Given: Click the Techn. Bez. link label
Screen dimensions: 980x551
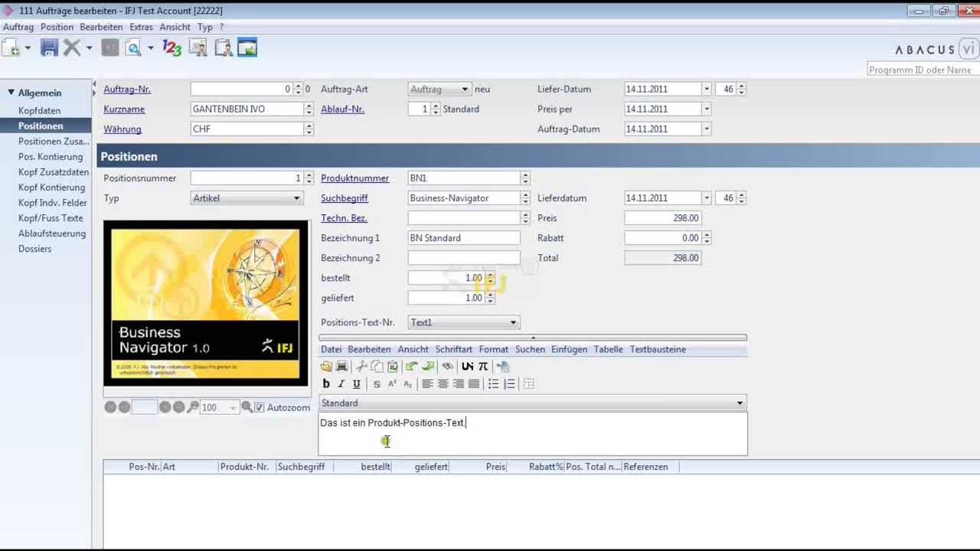Looking at the screenshot, I should 344,218.
